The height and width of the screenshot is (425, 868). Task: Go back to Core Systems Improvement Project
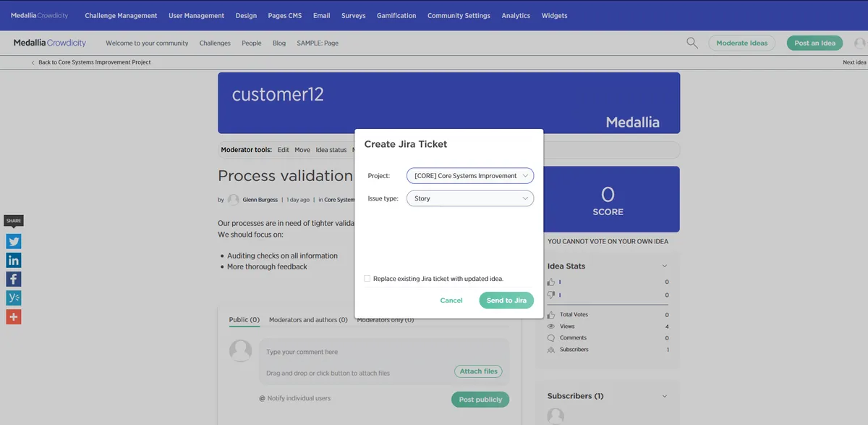click(x=91, y=62)
